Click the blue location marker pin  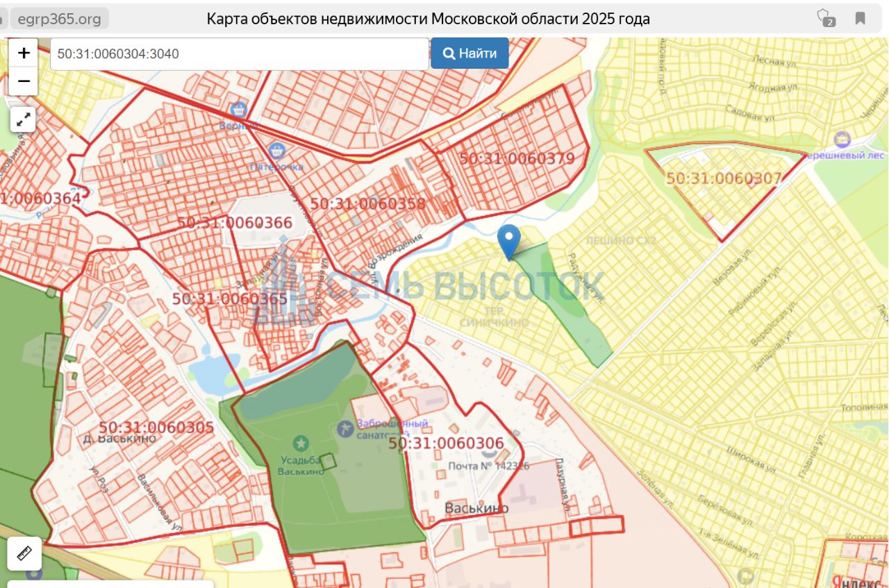point(509,240)
